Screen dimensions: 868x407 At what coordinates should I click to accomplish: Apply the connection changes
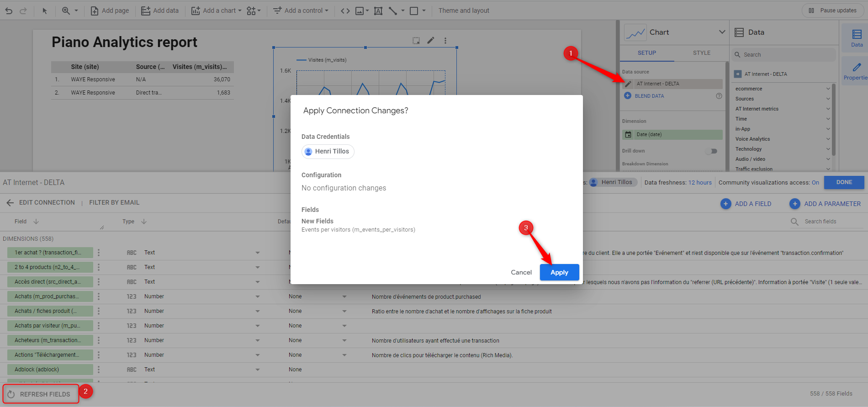click(559, 272)
